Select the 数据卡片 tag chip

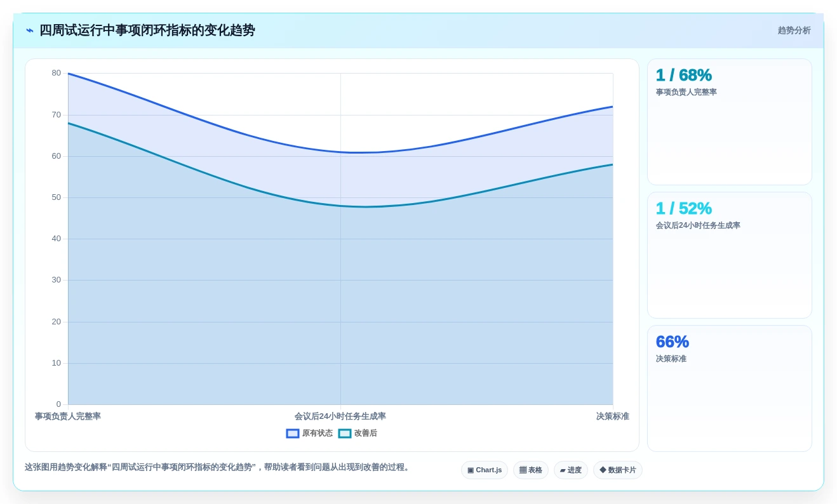pos(618,470)
